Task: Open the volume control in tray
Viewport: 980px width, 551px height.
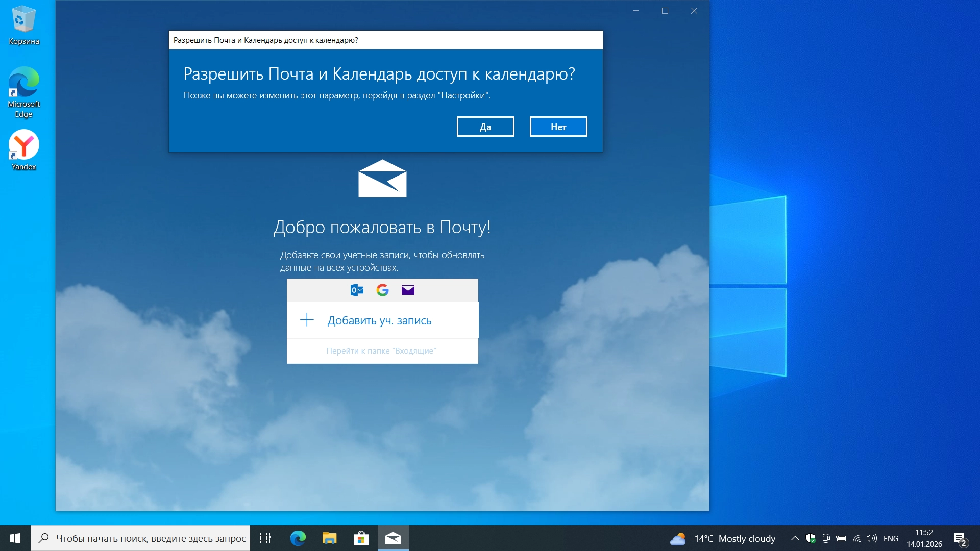Action: 871,538
